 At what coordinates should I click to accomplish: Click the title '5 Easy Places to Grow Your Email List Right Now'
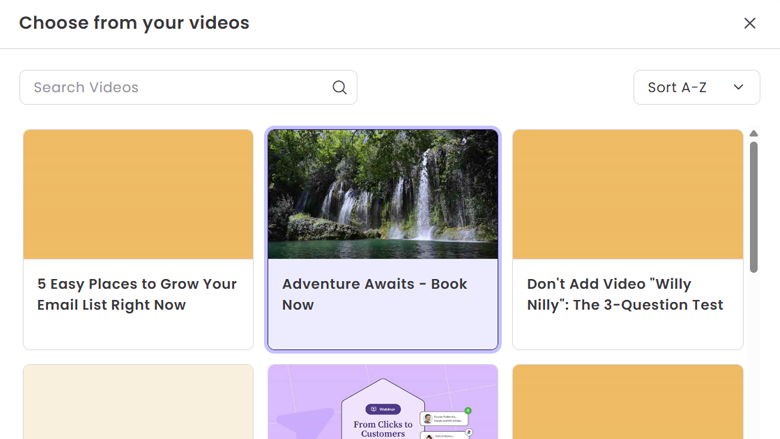(137, 294)
